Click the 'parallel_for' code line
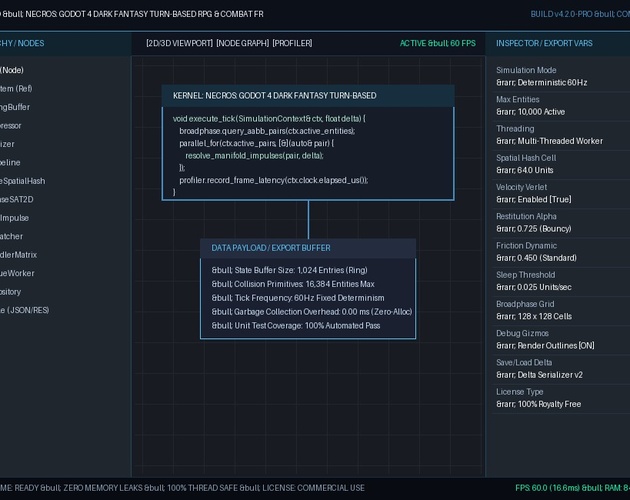The width and height of the screenshot is (630, 500). click(x=256, y=143)
